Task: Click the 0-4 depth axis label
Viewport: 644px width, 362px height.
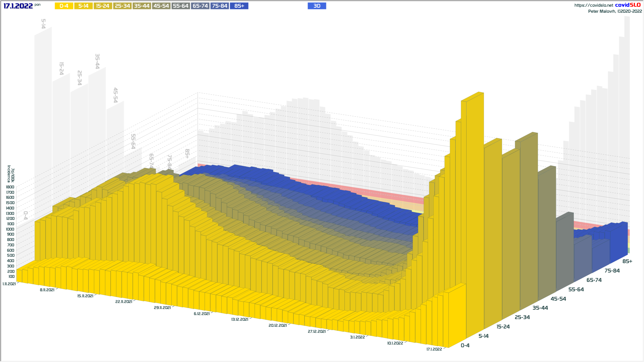Action: coord(465,346)
